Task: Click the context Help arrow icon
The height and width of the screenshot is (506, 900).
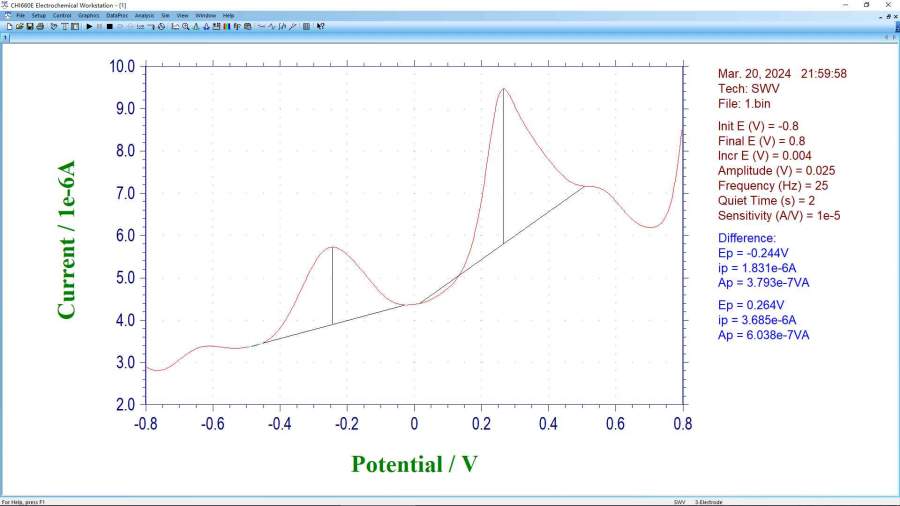Action: [320, 26]
